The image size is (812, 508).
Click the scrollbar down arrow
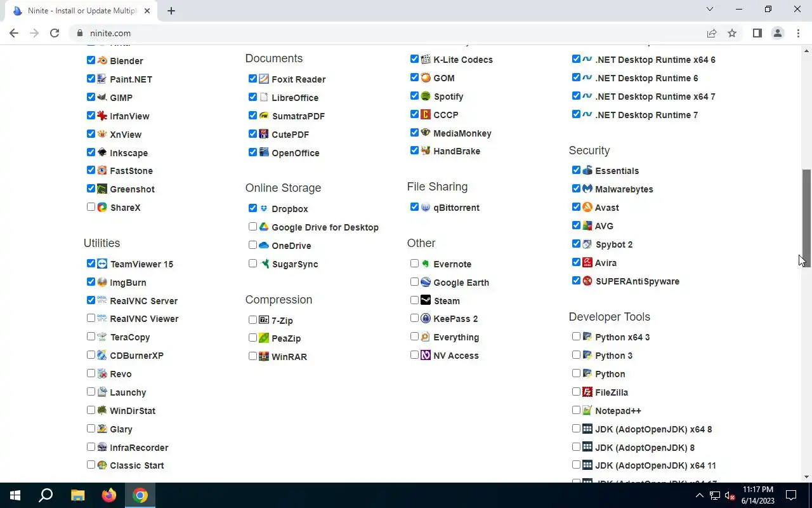(806, 477)
